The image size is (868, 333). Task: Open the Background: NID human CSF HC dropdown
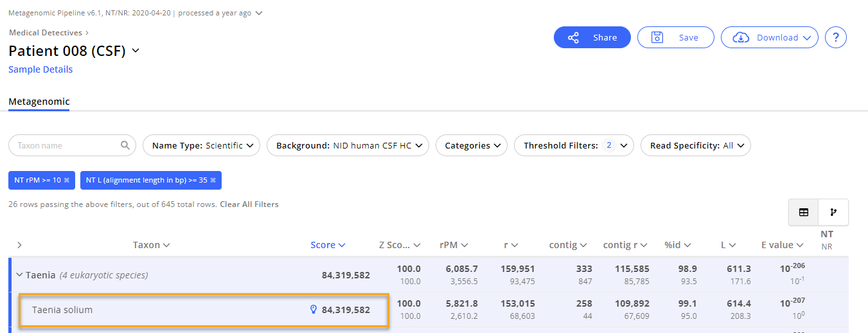point(348,145)
